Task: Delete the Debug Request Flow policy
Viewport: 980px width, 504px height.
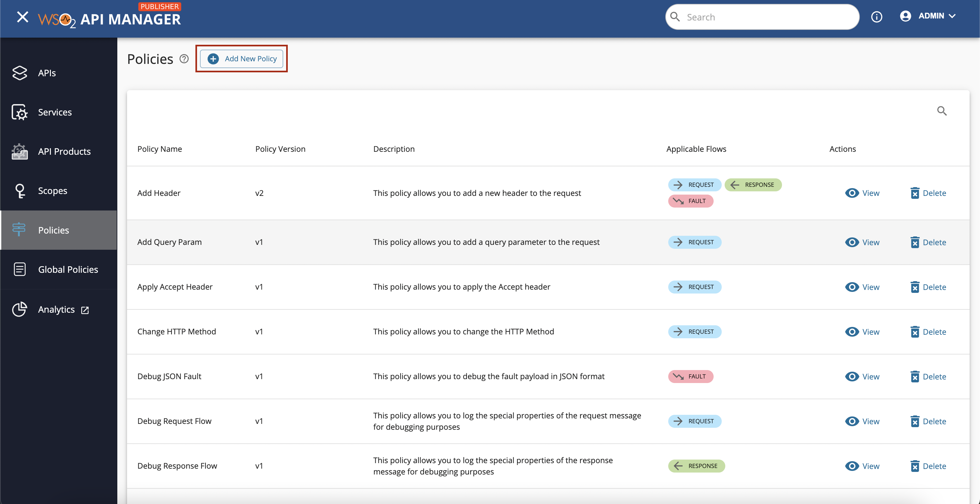Action: (x=928, y=421)
